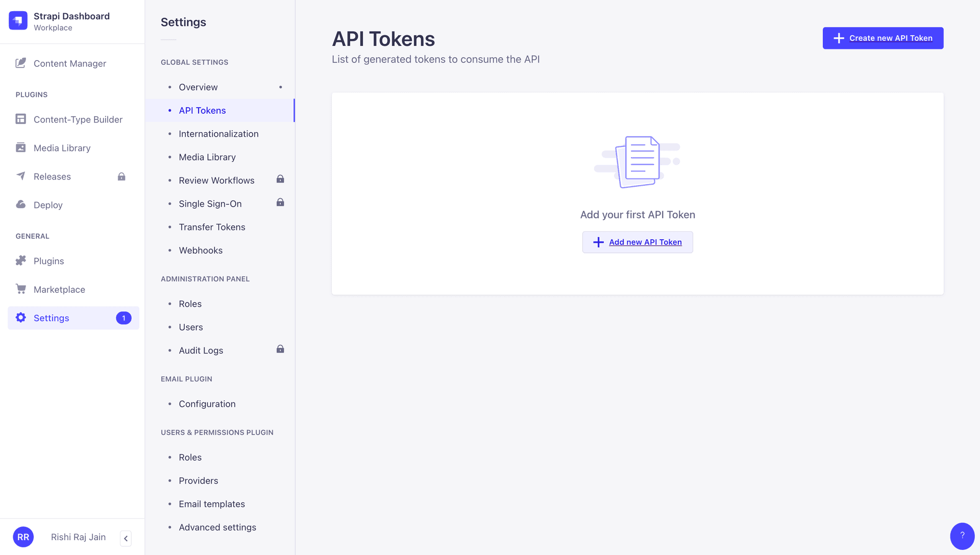Viewport: 980px width, 555px height.
Task: Select Transfer Tokens under Global Settings
Action: [x=212, y=227]
